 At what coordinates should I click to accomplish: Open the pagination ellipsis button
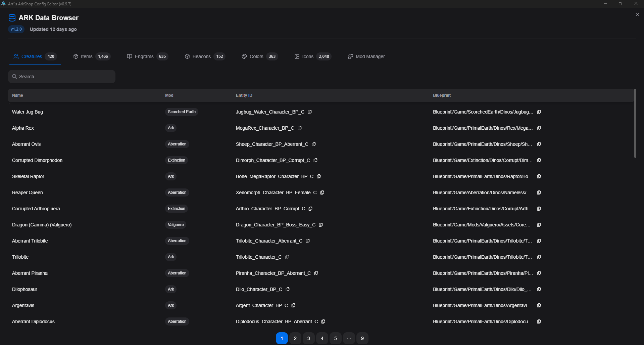[349, 338]
